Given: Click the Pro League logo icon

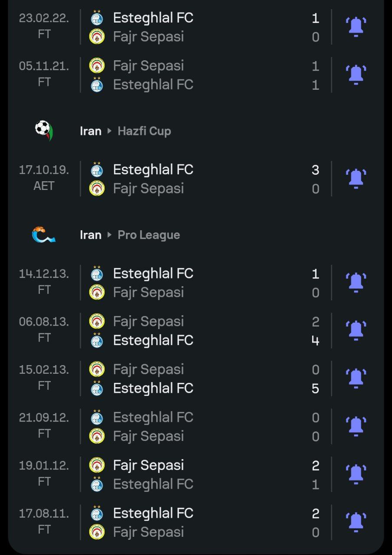Looking at the screenshot, I should (43, 235).
